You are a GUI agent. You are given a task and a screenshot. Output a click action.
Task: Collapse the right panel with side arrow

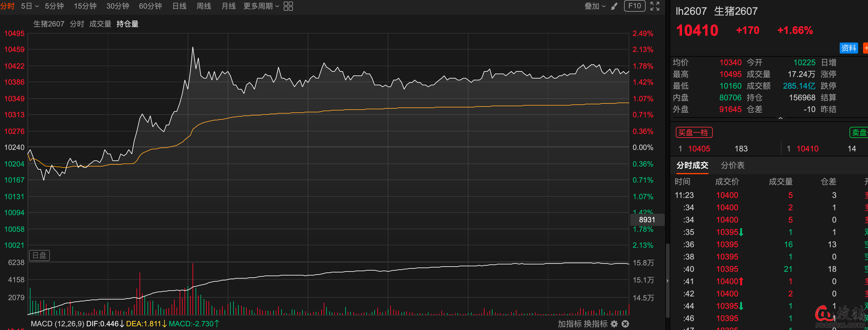(667, 280)
